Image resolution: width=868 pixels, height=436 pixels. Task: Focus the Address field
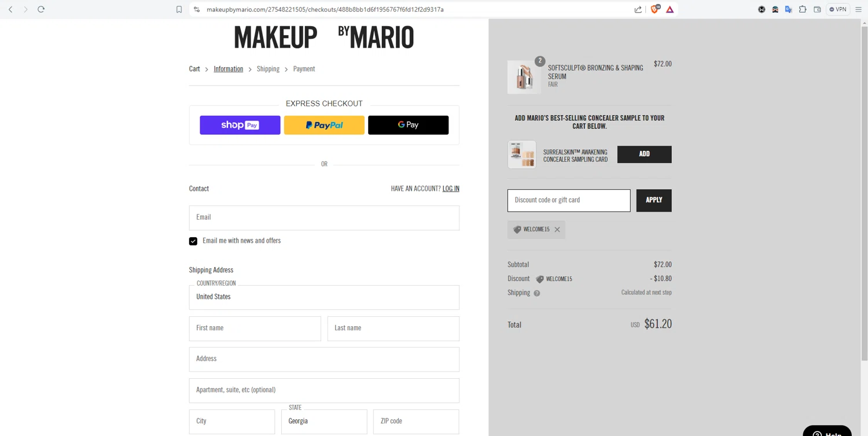click(324, 359)
